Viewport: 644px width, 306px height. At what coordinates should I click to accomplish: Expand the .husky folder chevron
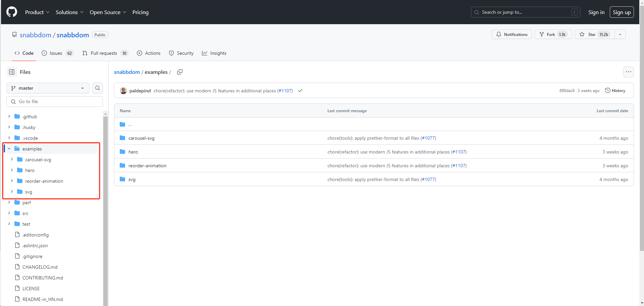coord(9,127)
